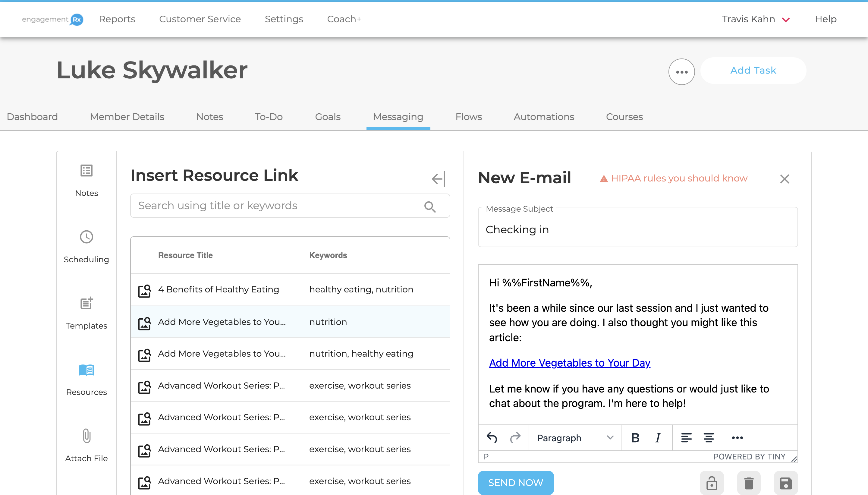The height and width of the screenshot is (495, 868).
Task: Delete the email draft via trash icon
Action: pos(749,482)
